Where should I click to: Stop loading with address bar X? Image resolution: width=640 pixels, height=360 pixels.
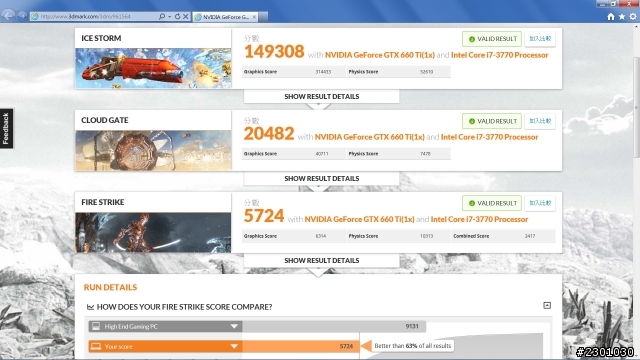coord(185,16)
